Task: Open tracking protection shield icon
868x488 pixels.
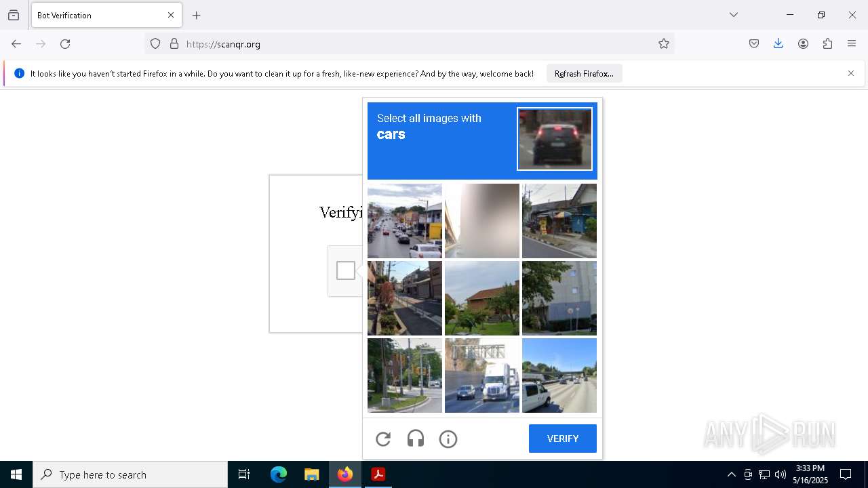Action: [155, 44]
